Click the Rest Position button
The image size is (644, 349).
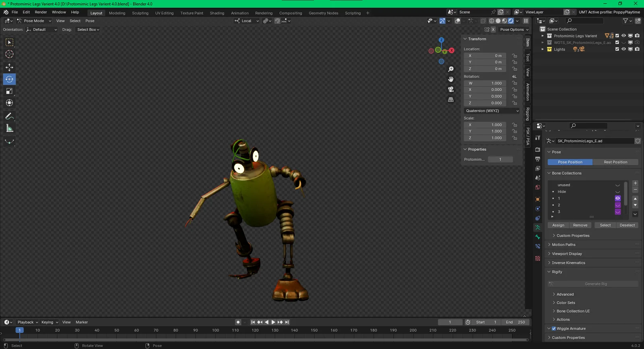pos(615,162)
